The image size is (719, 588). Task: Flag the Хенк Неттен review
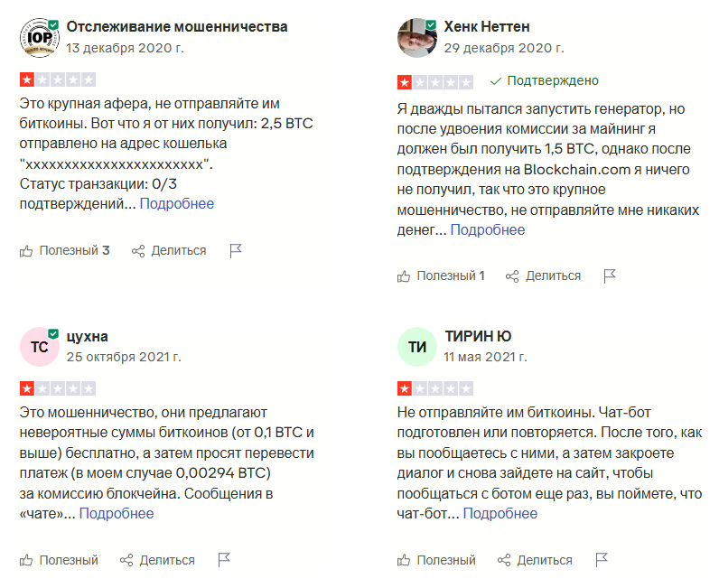610,275
